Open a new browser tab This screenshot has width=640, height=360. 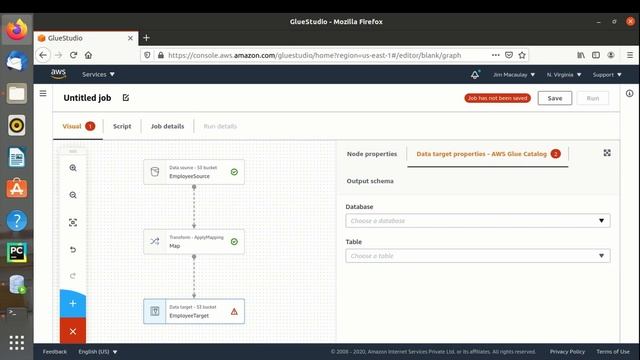point(146,38)
